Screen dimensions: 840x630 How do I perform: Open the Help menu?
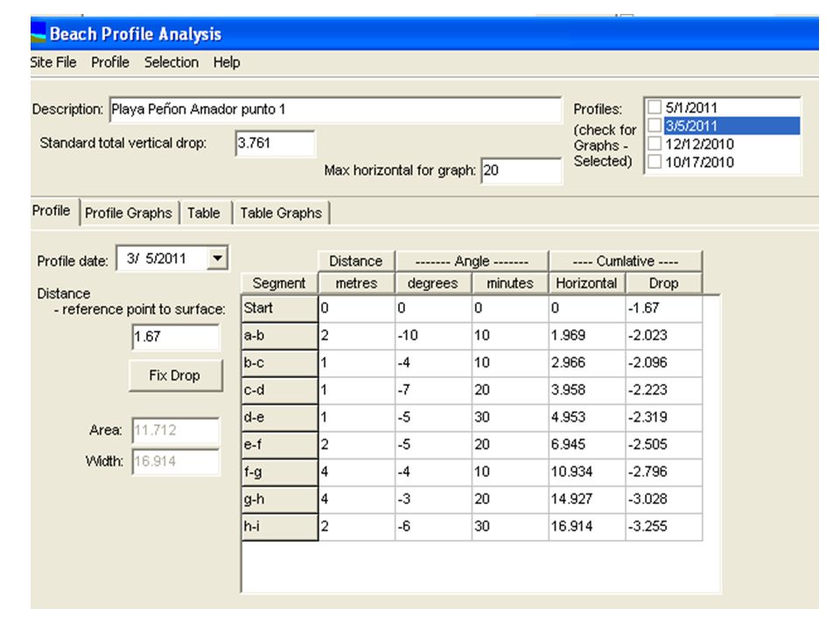[227, 62]
